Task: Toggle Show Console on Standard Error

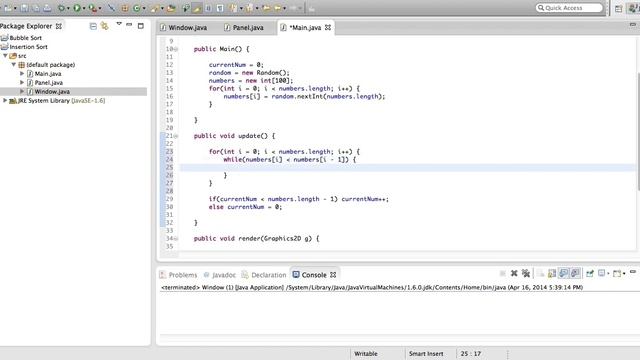Action: tap(575, 273)
